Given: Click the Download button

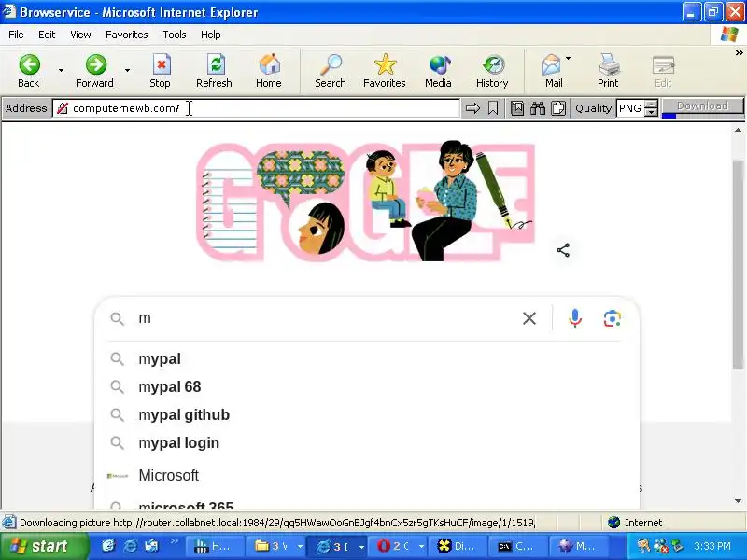Looking at the screenshot, I should coord(703,105).
